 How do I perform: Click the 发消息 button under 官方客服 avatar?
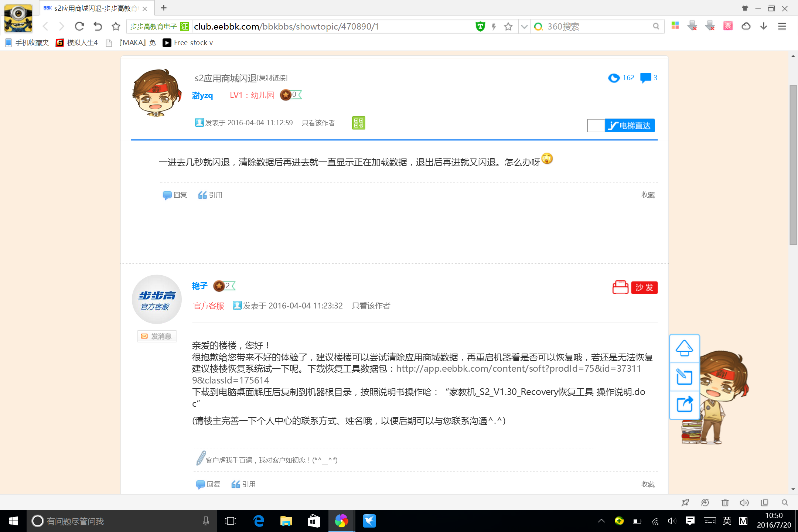(x=157, y=336)
